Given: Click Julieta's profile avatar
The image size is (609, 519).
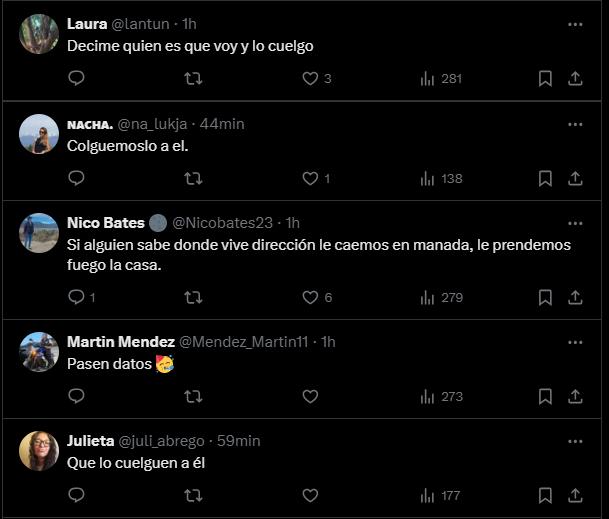Looking at the screenshot, I should tap(39, 452).
